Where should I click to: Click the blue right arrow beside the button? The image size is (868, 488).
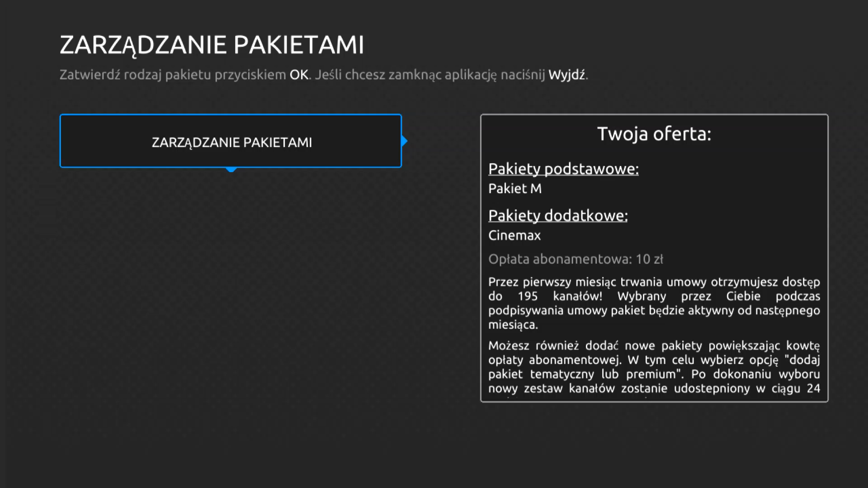pos(405,141)
